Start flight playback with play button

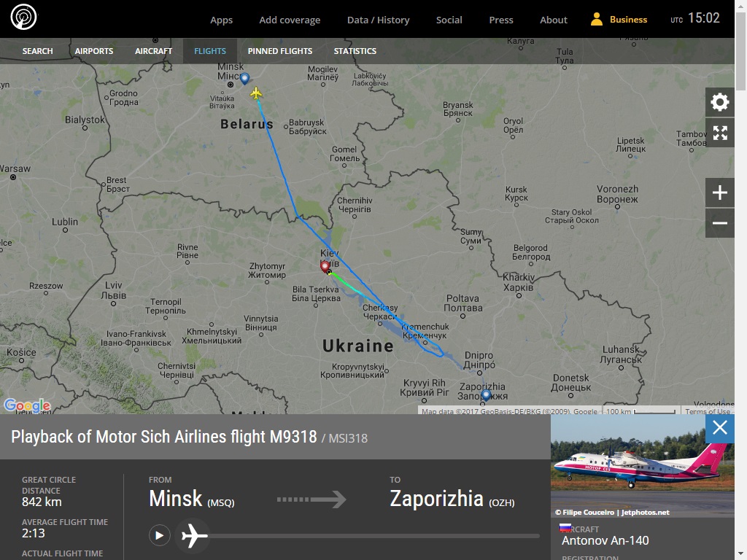point(160,536)
